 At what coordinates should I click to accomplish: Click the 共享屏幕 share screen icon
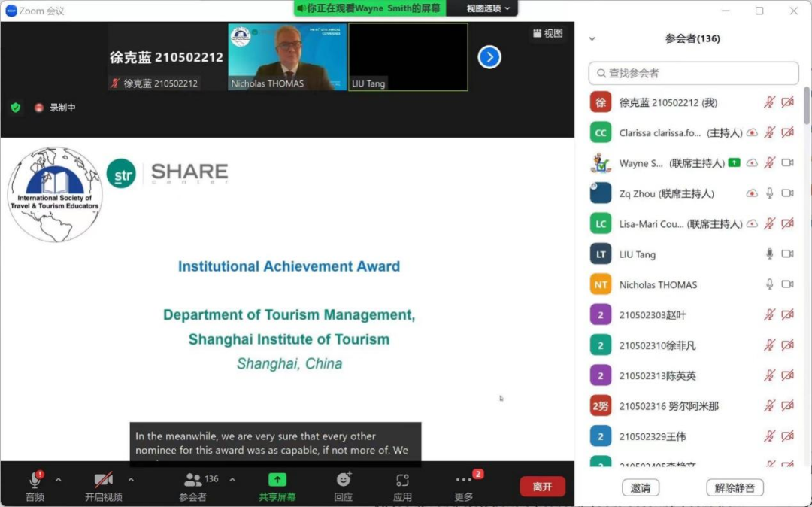[277, 480]
